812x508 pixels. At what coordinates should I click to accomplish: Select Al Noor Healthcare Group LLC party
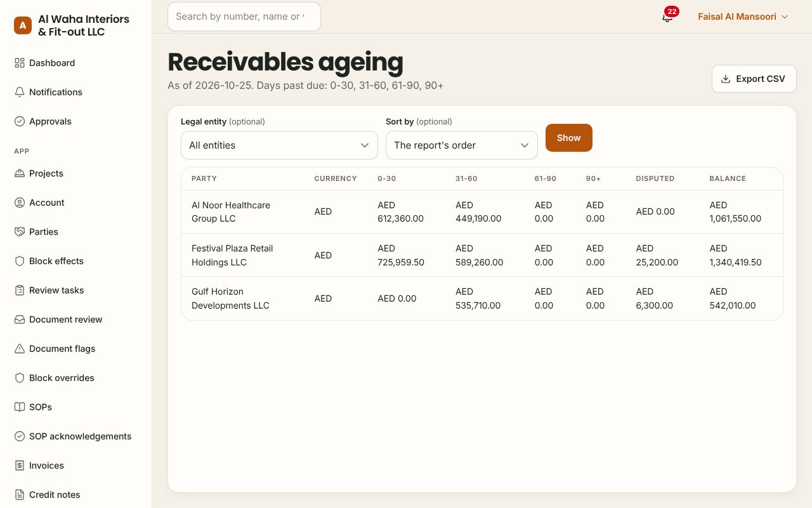[x=231, y=212]
